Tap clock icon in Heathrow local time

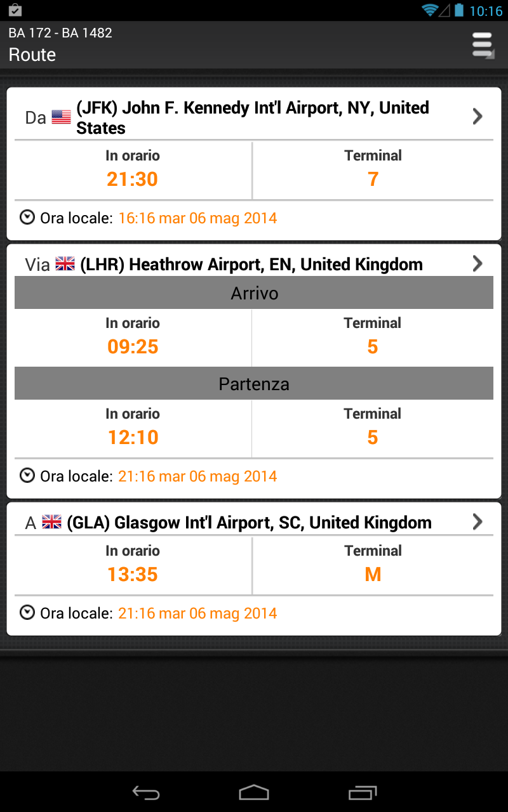[x=27, y=476]
